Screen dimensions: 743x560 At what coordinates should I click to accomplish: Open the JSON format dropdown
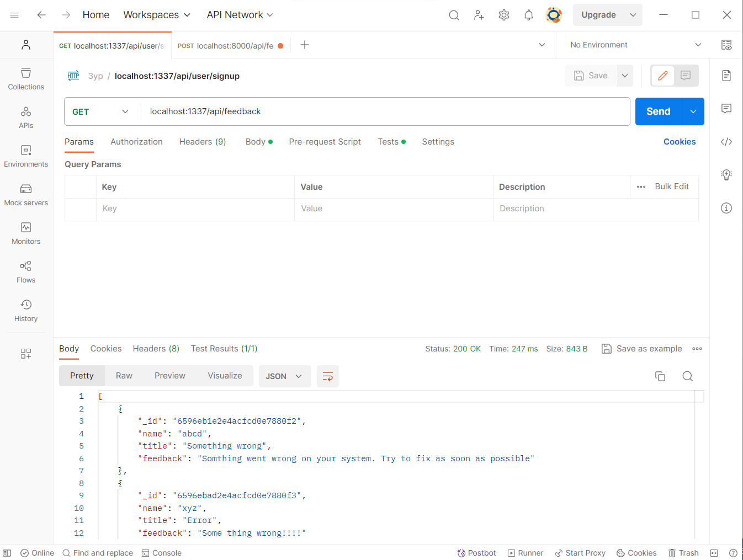coord(284,376)
